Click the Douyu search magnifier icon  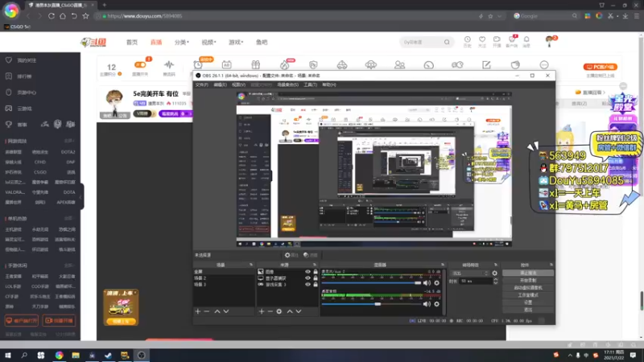tap(447, 42)
